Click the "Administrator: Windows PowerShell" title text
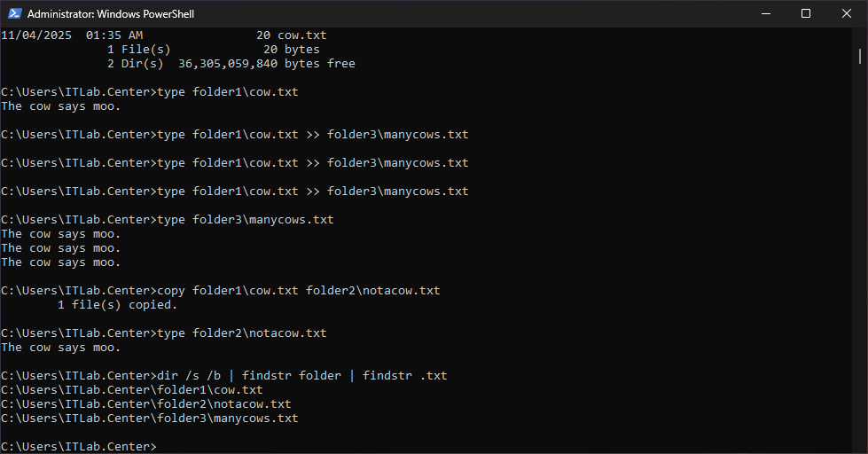This screenshot has width=868, height=454. [x=111, y=14]
